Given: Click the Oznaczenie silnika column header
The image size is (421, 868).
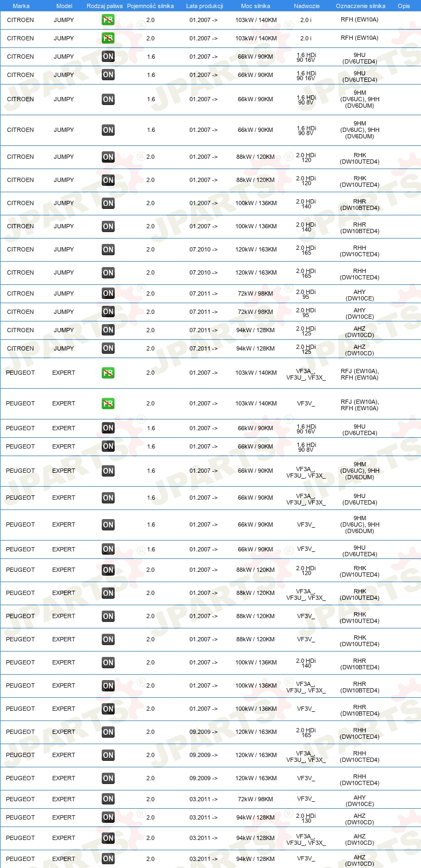Looking at the screenshot, I should point(361,6).
